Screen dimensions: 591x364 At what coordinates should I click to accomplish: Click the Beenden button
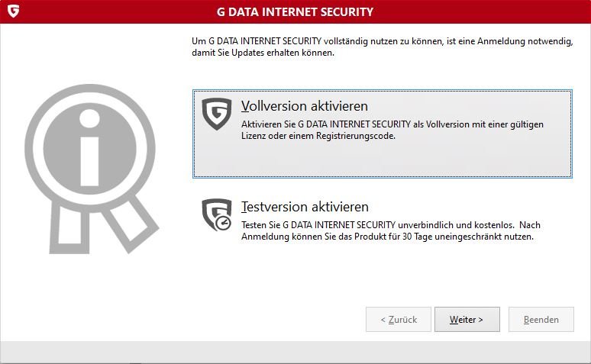[x=541, y=320]
